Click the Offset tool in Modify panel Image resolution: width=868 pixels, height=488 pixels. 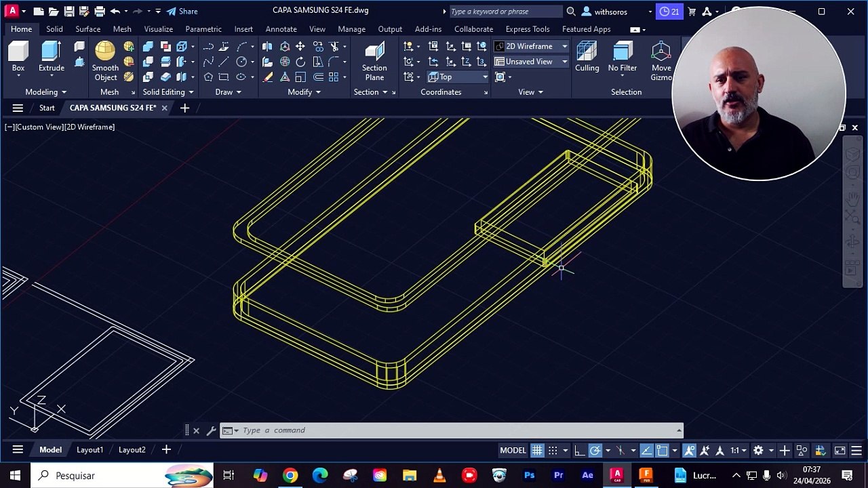coord(317,77)
